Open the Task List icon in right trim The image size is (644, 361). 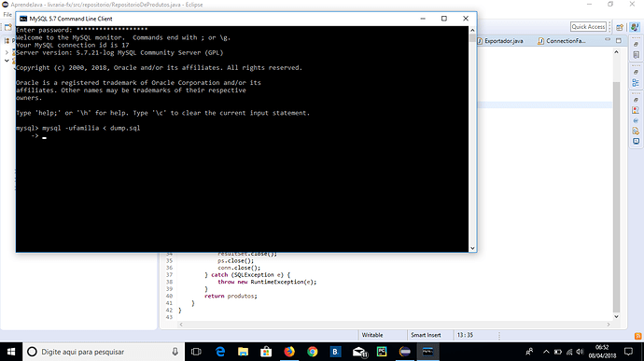[636, 55]
